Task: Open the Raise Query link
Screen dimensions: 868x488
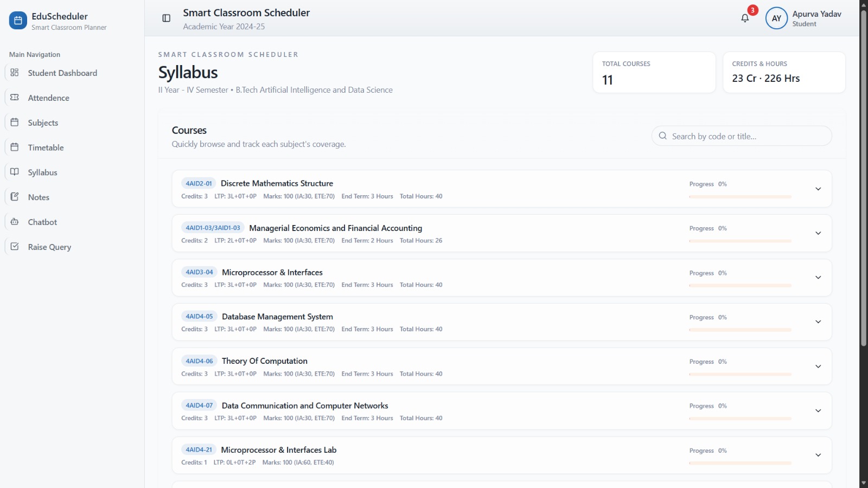Action: 72,247
